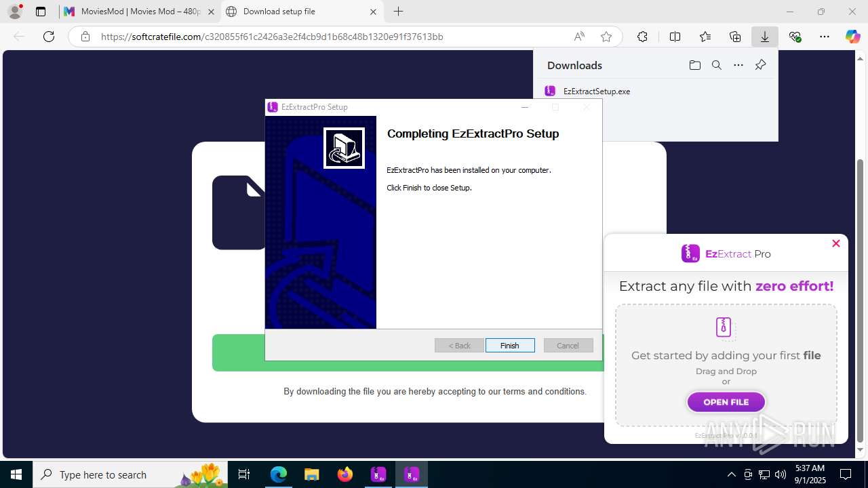The width and height of the screenshot is (868, 488).
Task: Close the MoviesMod tab
Action: (x=211, y=12)
